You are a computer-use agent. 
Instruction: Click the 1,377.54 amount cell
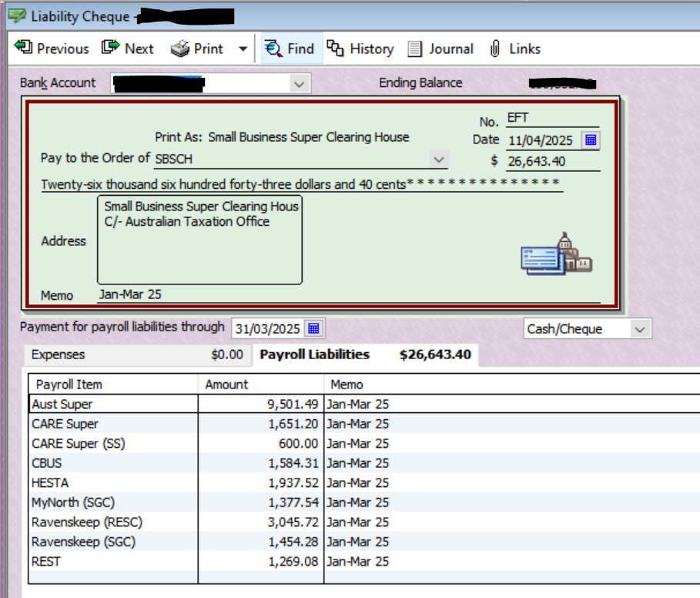click(x=261, y=502)
